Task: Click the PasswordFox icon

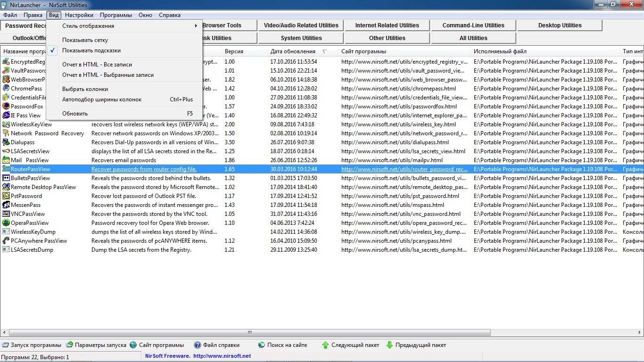Action: pyautogui.click(x=6, y=106)
